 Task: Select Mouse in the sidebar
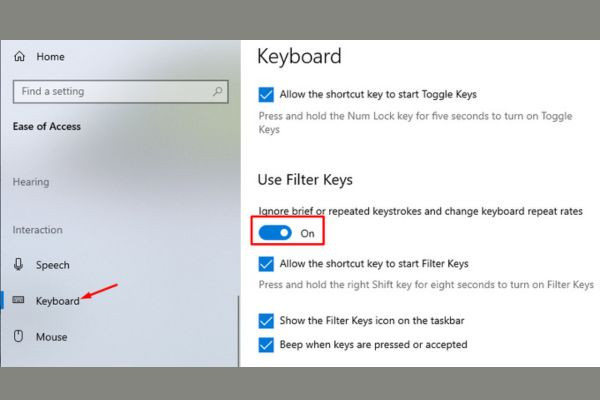(52, 337)
